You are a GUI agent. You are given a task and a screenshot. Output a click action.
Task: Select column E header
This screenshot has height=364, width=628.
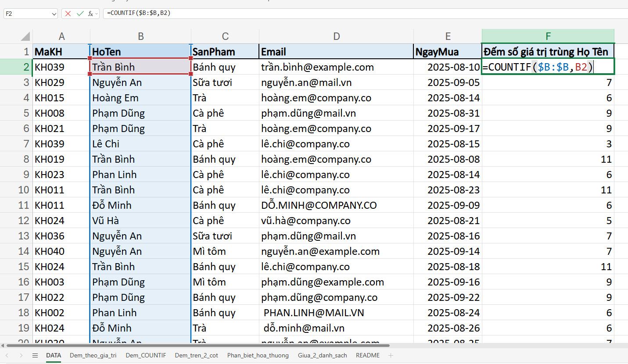pos(448,36)
